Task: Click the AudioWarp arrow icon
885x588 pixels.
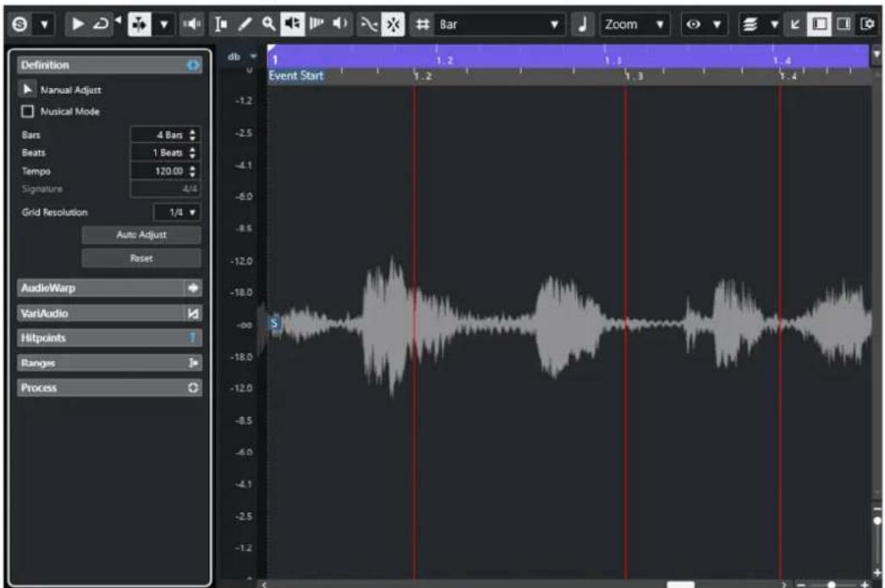Action: [192, 288]
